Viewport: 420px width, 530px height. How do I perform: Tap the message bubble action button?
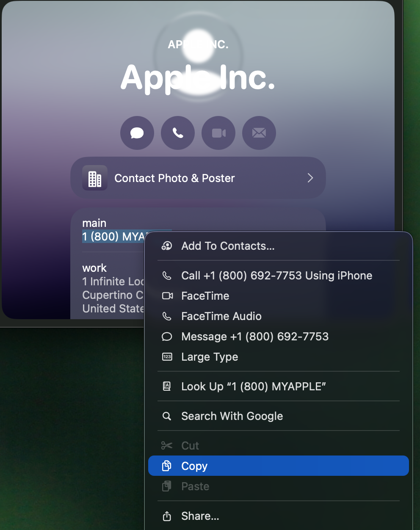click(x=137, y=133)
